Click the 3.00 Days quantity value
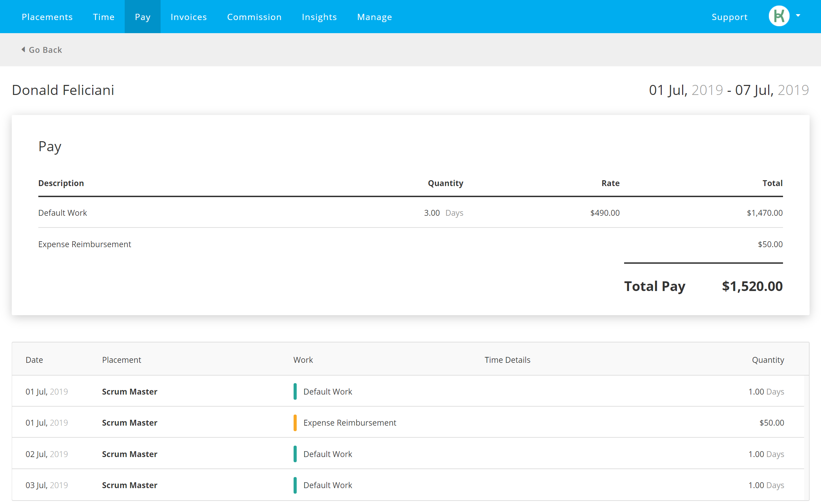Screen dimensions: 821x504 (x=443, y=213)
